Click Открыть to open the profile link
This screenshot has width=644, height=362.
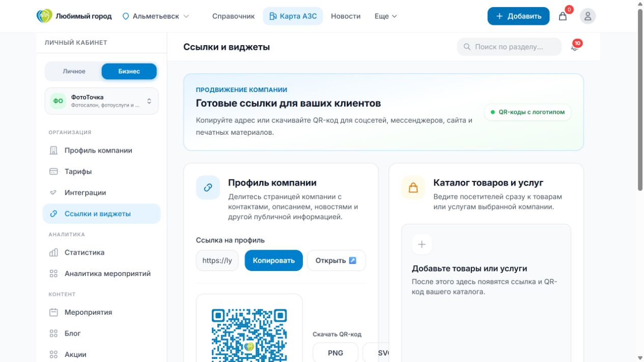pos(337,260)
